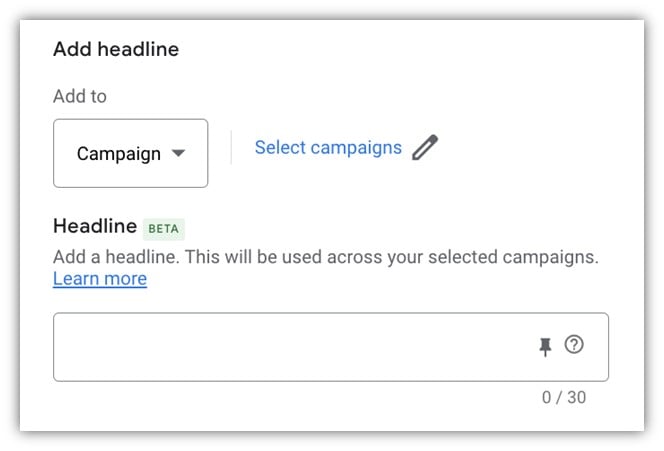Image resolution: width=664 pixels, height=451 pixels.
Task: Click the word Select in the blue link
Action: [x=280, y=147]
